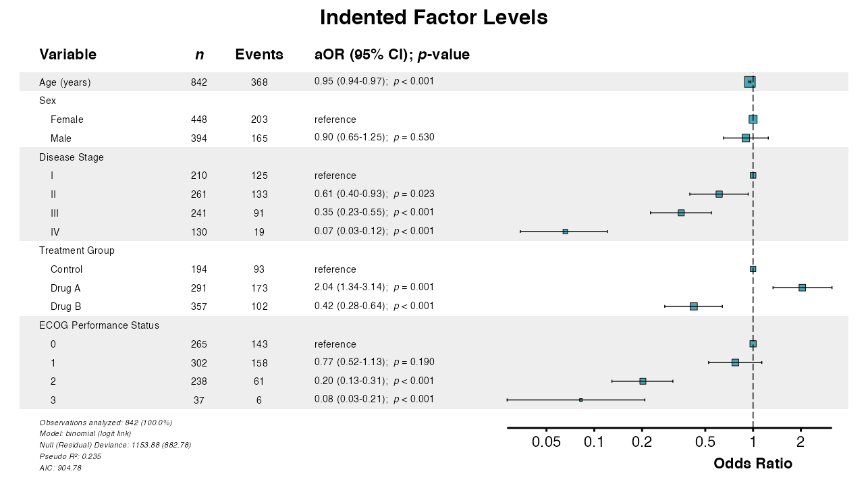Click the Disease Stage group label

72,157
